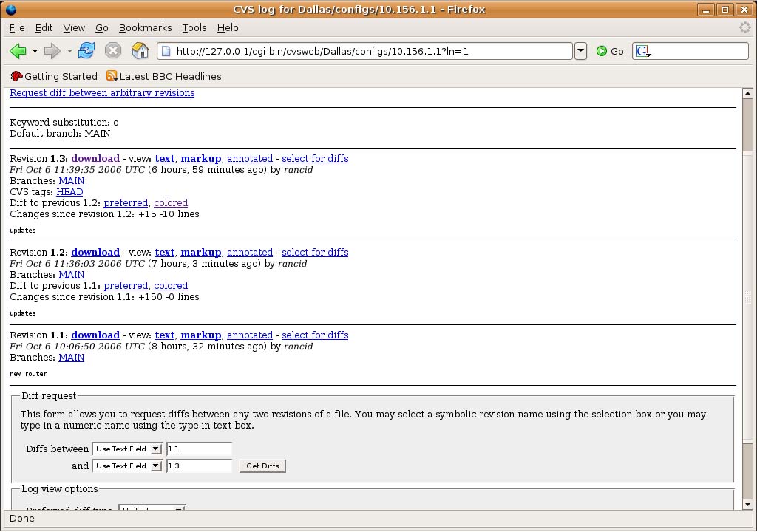Click 'Keyword substitution: o' text
This screenshot has width=757, height=532.
[x=64, y=122]
